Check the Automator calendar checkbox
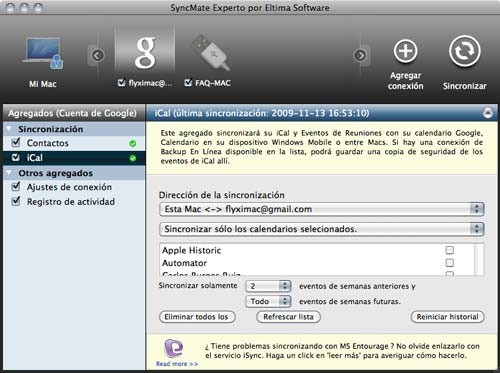The width and height of the screenshot is (500, 373). (450, 263)
